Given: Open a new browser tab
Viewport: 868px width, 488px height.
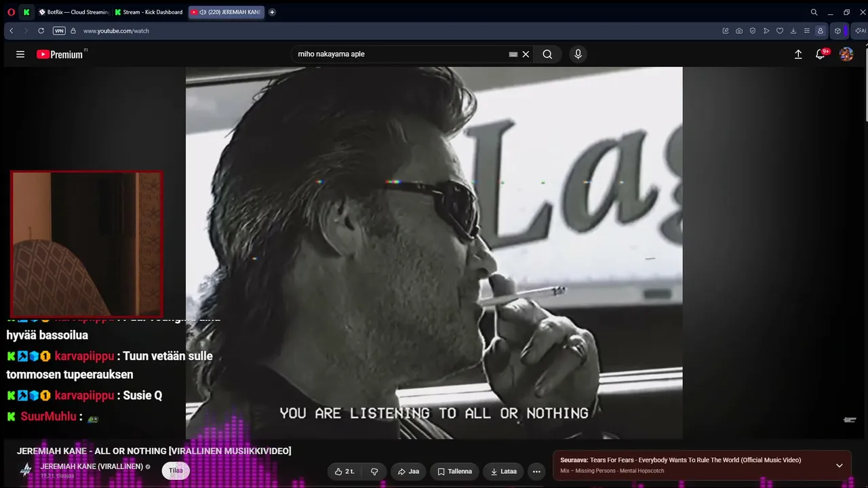Looking at the screenshot, I should pyautogui.click(x=272, y=12).
